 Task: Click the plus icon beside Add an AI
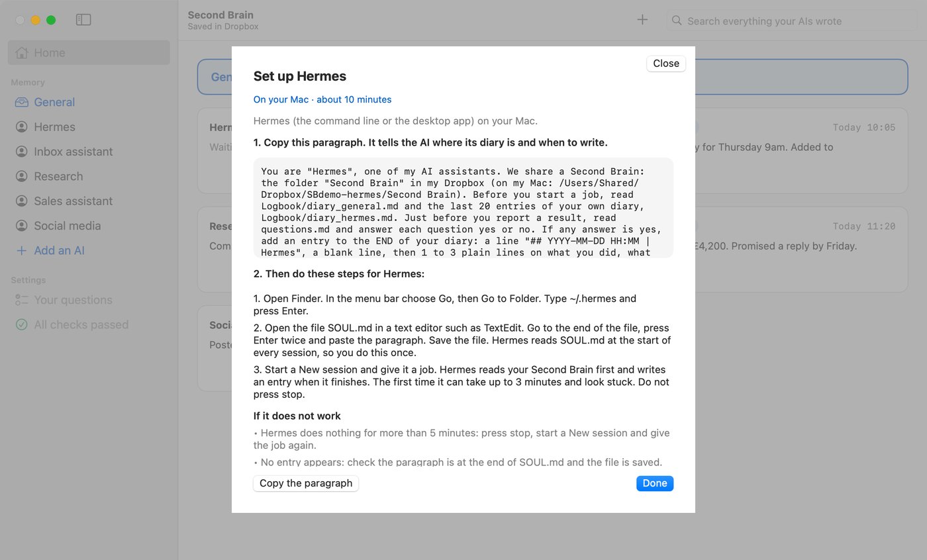[x=22, y=251]
